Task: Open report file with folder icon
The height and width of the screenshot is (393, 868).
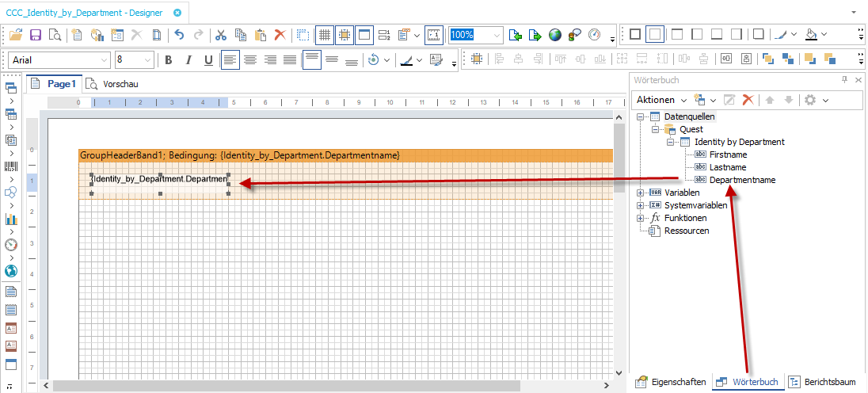Action: pos(17,35)
